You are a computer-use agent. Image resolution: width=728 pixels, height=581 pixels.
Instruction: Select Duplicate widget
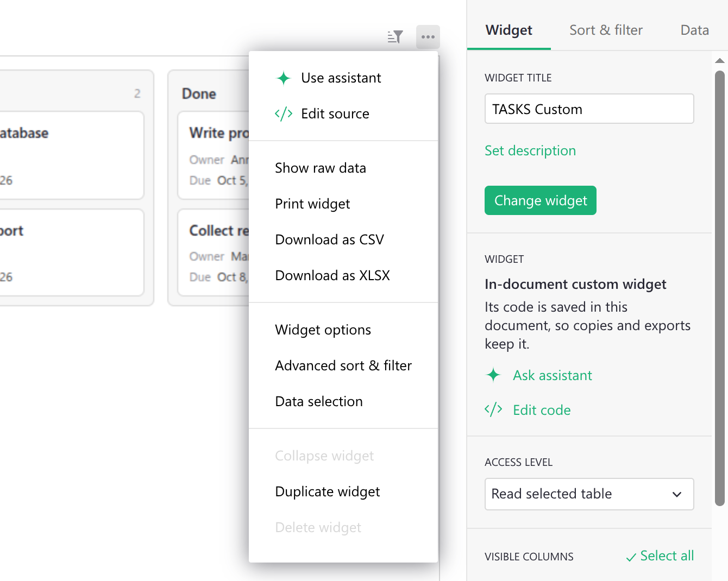pos(343,492)
